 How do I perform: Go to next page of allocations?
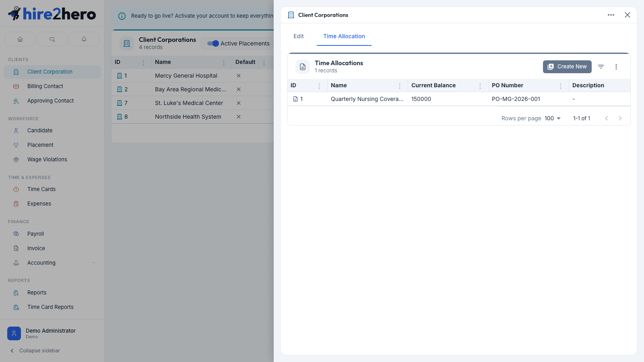coord(620,118)
